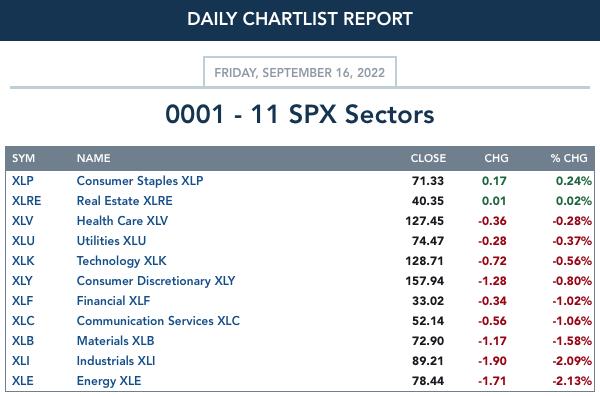Select the XLF symbol link
This screenshot has width=600, height=396.
(x=23, y=301)
